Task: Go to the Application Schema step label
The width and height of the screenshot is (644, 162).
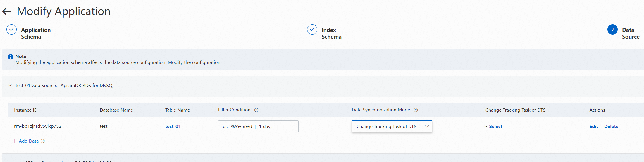Action: click(x=36, y=33)
